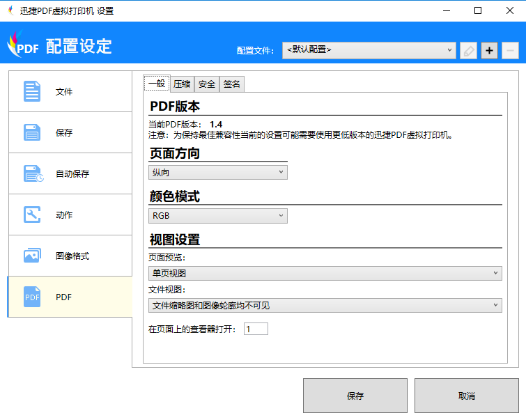Viewport: 526px width, 420px height.
Task: Switch to the 压缩 tab
Action: click(182, 84)
